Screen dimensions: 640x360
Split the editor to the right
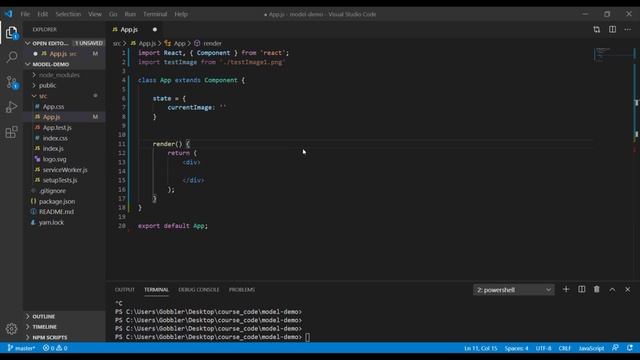[612, 29]
